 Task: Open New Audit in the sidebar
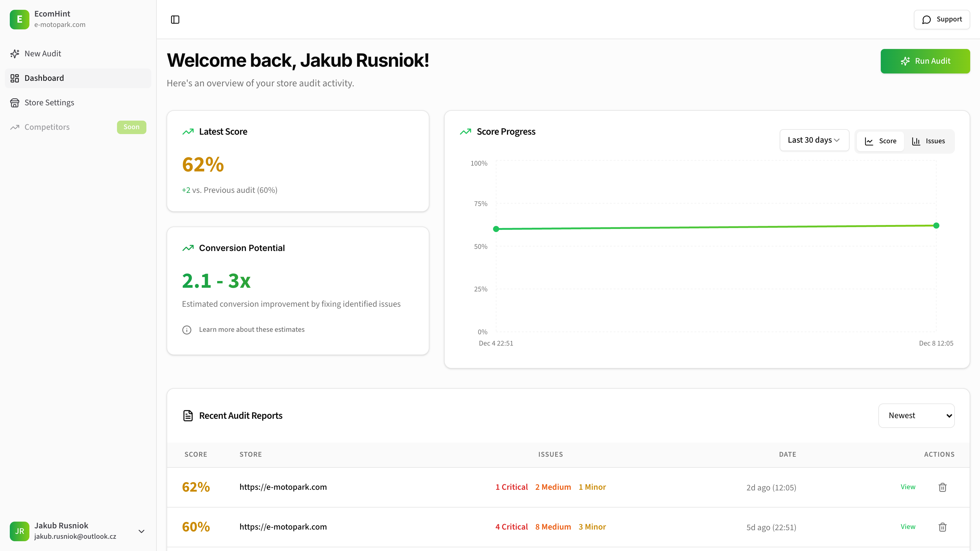coord(43,54)
